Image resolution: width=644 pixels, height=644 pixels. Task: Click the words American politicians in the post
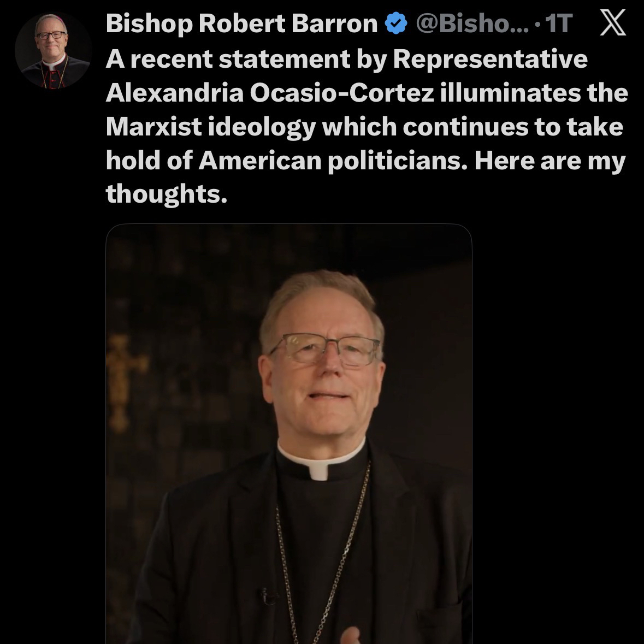click(333, 161)
